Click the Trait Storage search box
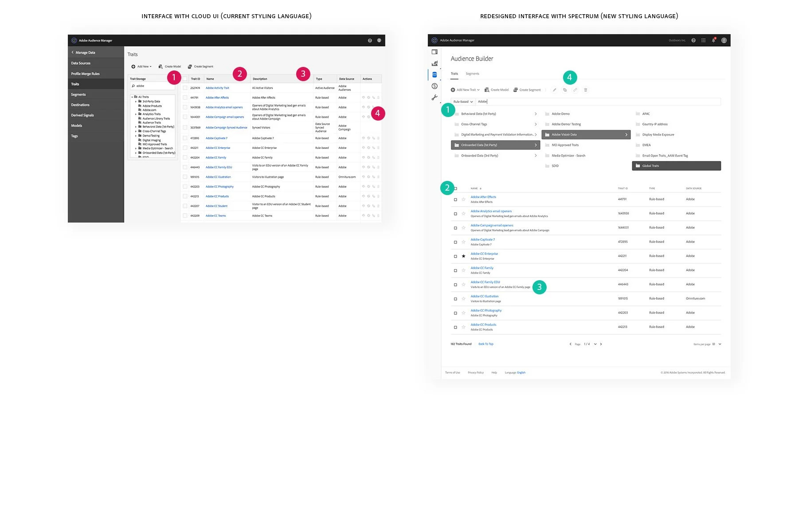The image size is (798, 532). coord(152,86)
